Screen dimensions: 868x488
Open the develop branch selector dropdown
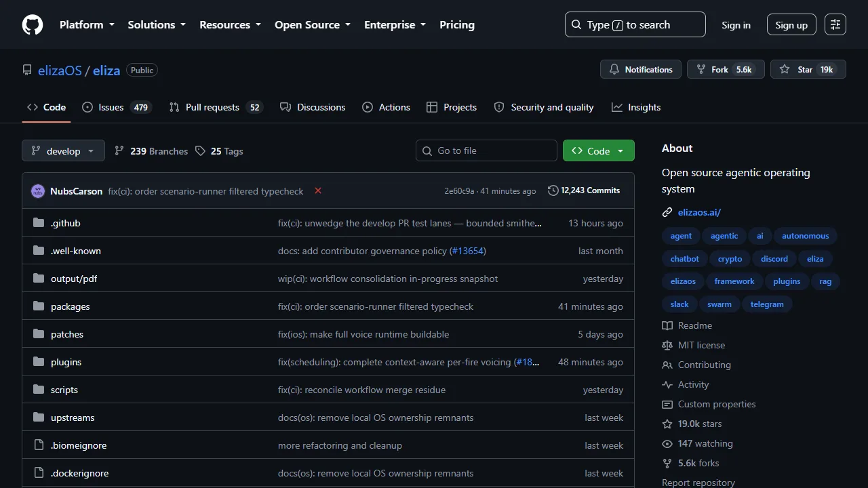tap(63, 150)
